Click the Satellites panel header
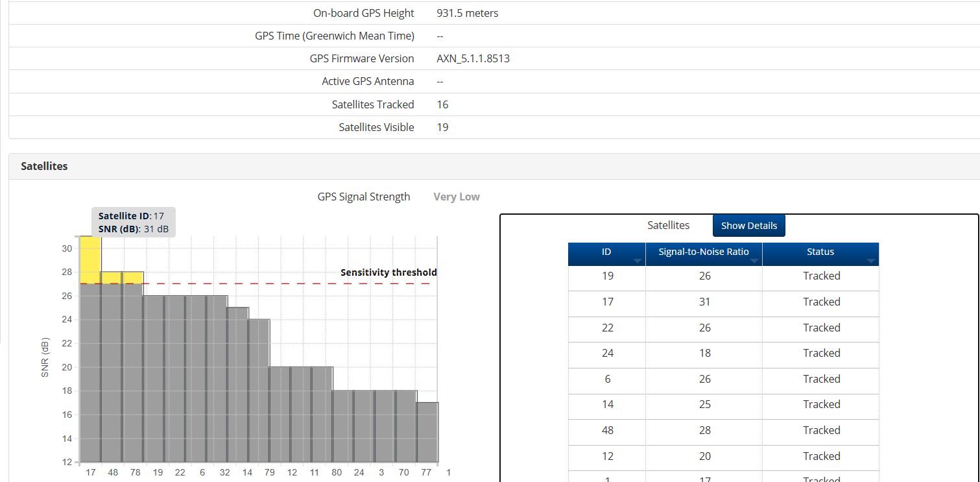The image size is (980, 482). (x=44, y=166)
